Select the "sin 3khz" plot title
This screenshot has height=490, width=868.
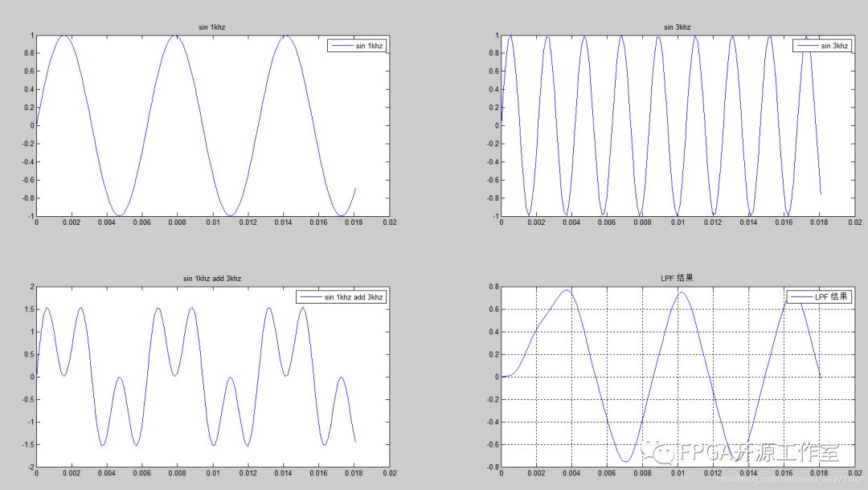[x=677, y=27]
